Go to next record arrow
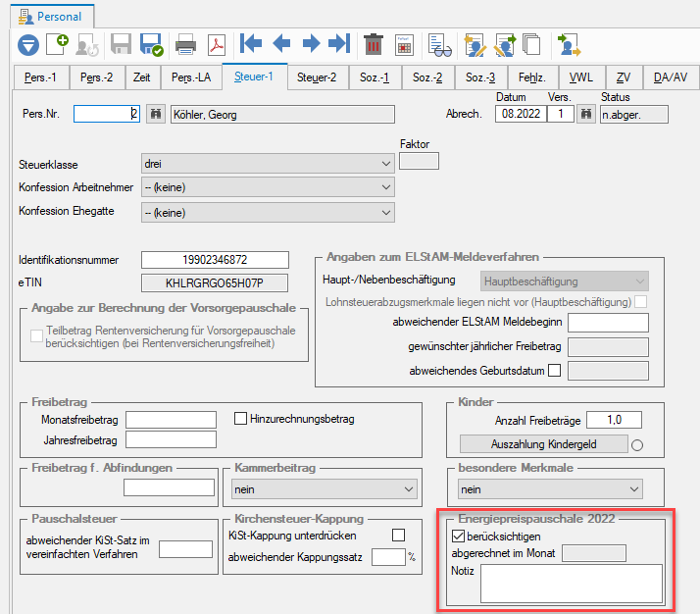The image size is (700, 614). 311,44
